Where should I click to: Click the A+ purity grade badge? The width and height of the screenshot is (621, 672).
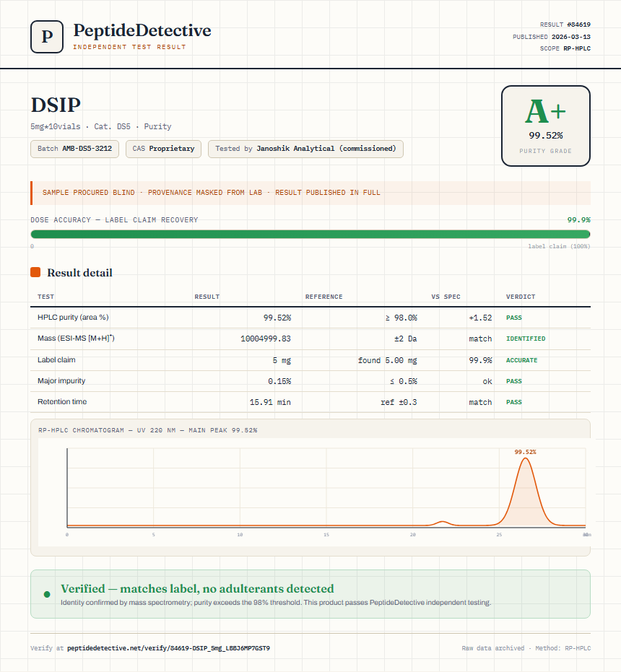(x=545, y=126)
